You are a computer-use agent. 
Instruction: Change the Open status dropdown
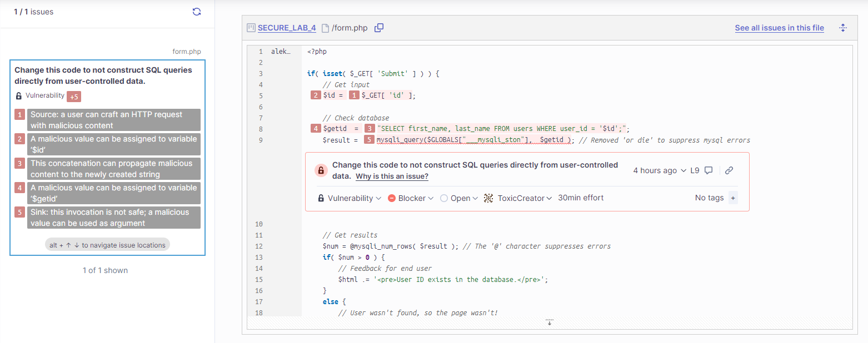click(459, 198)
